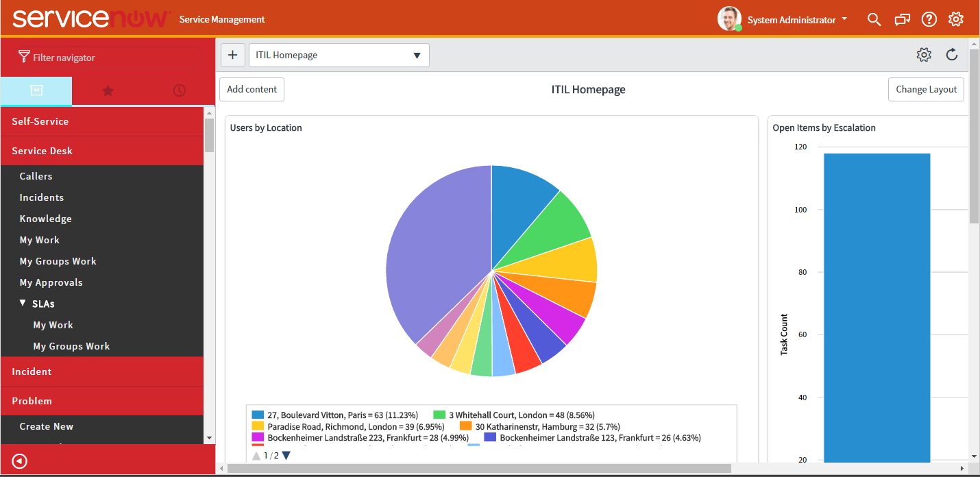
Task: Open the ITIL Homepage dropdown selector
Action: tap(339, 55)
